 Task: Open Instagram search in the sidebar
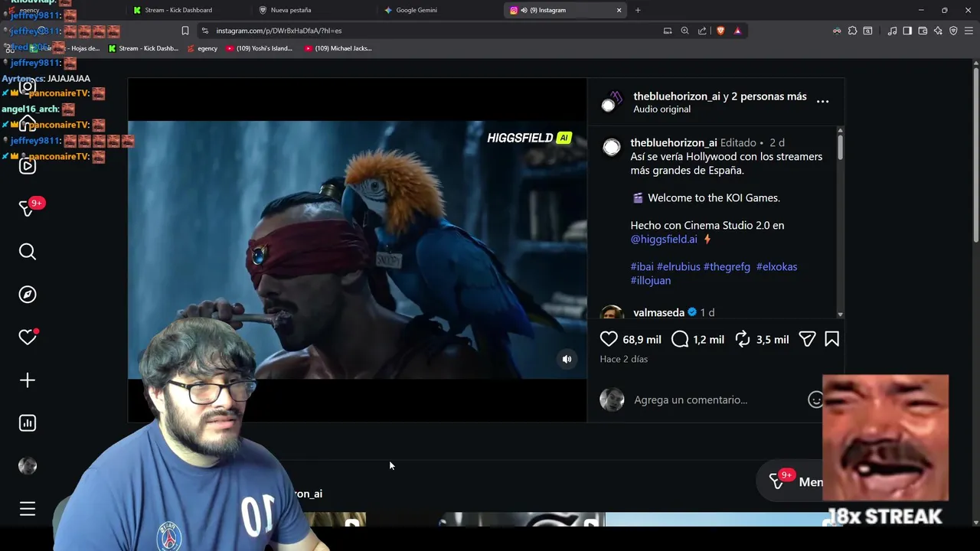28,252
